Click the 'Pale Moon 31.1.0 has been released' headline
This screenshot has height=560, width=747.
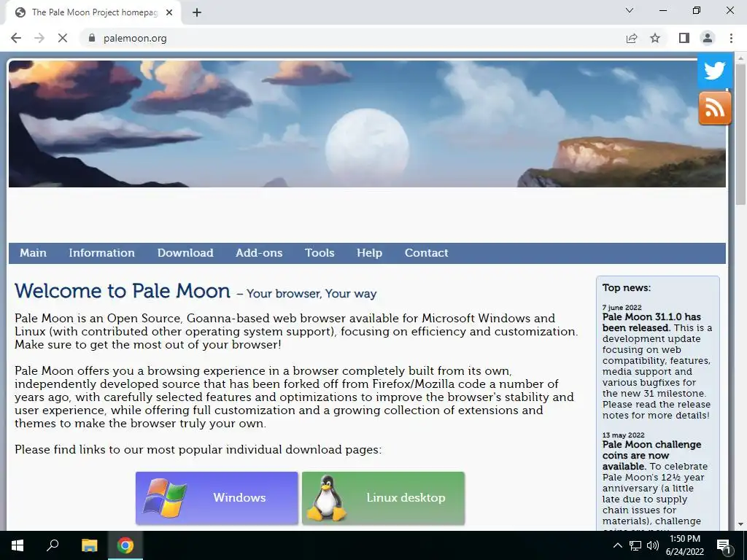pos(651,322)
